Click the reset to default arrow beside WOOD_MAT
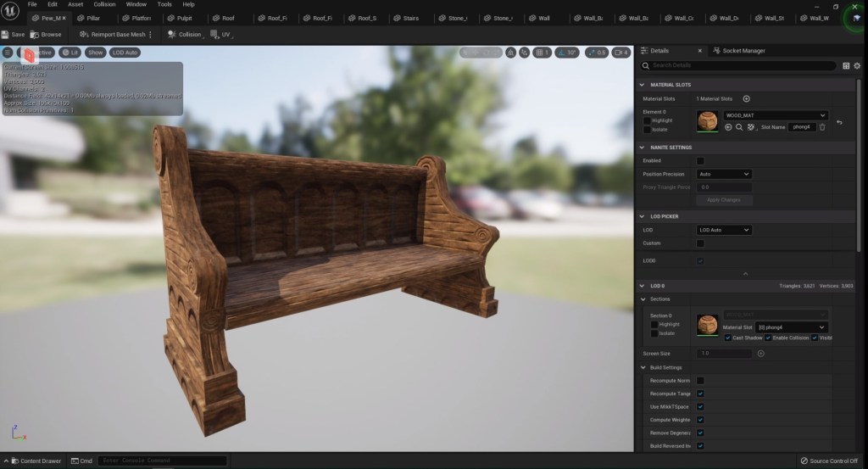This screenshot has width=868, height=469. click(839, 123)
